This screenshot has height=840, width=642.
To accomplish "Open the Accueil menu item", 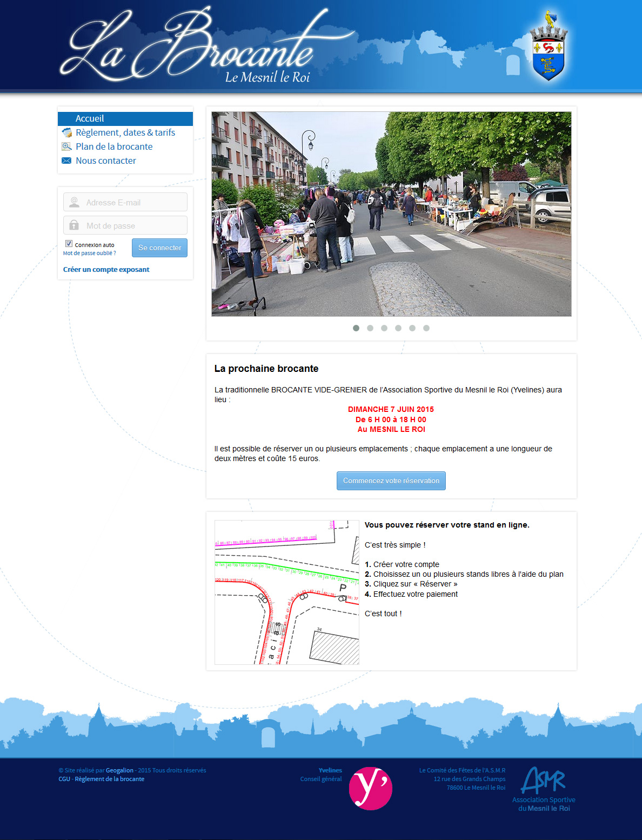I will [x=125, y=118].
